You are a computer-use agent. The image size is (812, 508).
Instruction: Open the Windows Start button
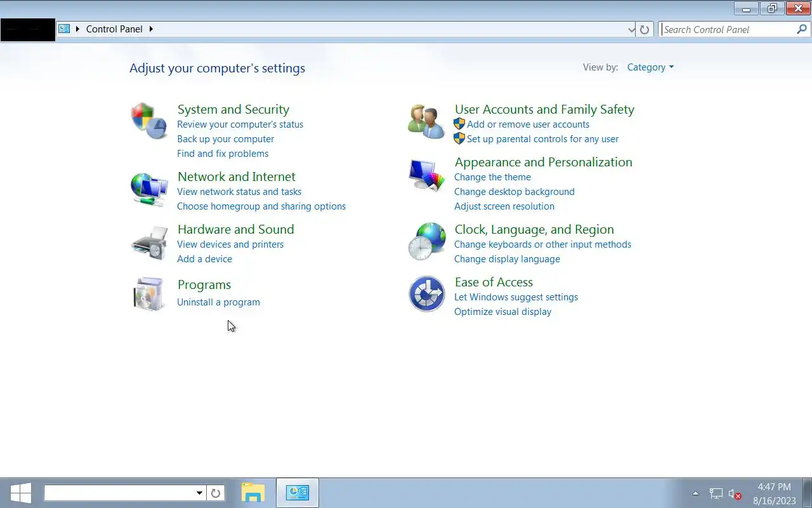(x=20, y=493)
